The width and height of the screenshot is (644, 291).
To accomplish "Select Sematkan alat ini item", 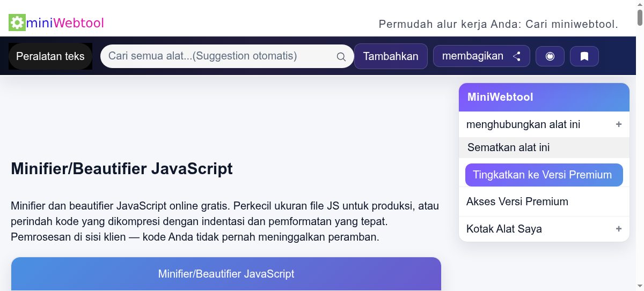I will (544, 147).
